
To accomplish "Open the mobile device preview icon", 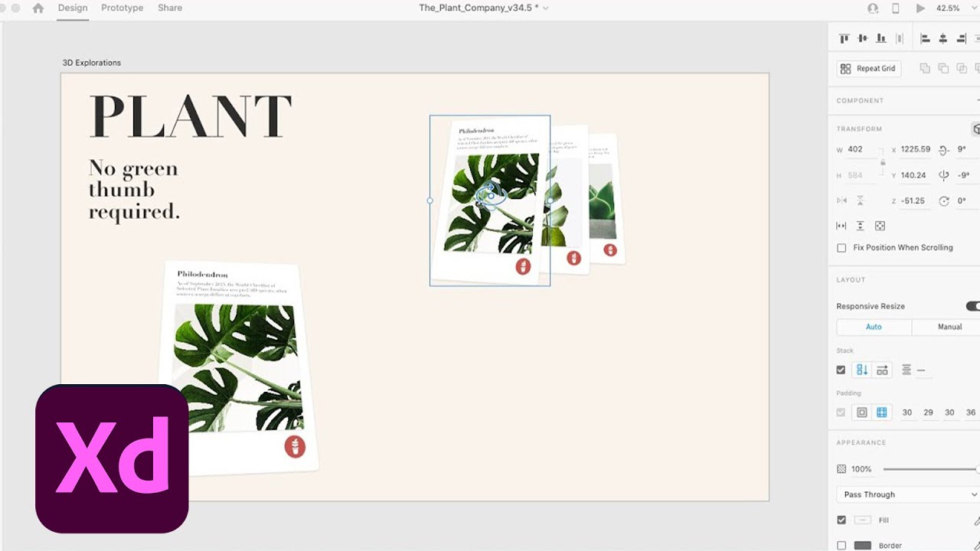I will pyautogui.click(x=896, y=8).
